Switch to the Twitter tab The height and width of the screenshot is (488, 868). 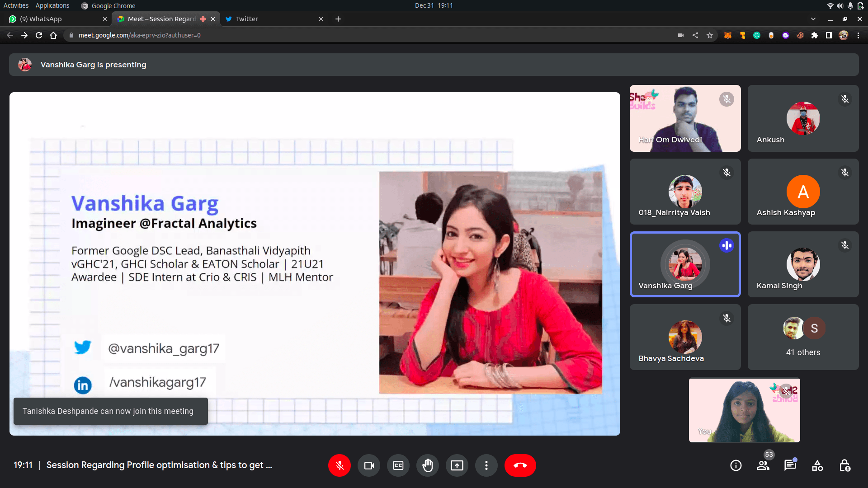pos(274,19)
